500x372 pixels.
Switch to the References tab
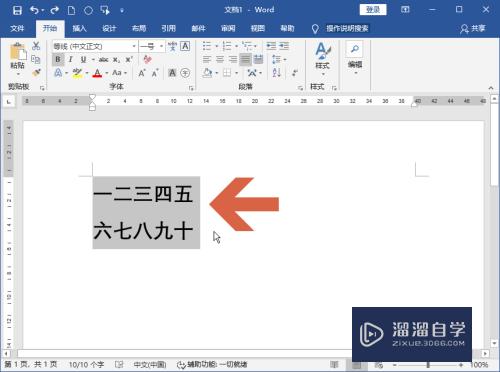pos(168,28)
